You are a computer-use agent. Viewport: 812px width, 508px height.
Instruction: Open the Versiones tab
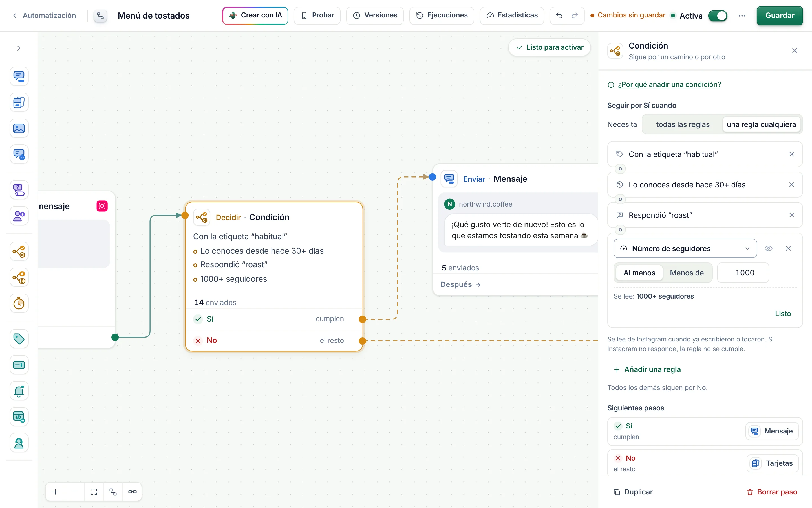tap(375, 16)
